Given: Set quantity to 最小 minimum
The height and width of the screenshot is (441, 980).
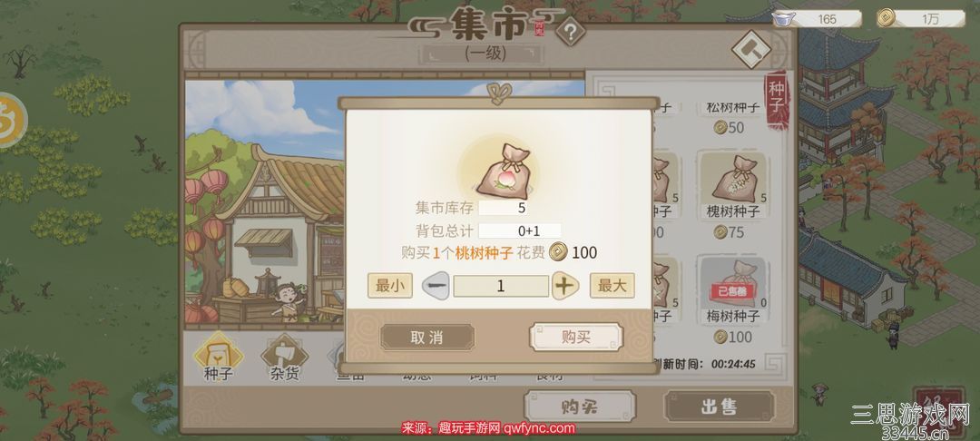Looking at the screenshot, I should pyautogui.click(x=389, y=286).
